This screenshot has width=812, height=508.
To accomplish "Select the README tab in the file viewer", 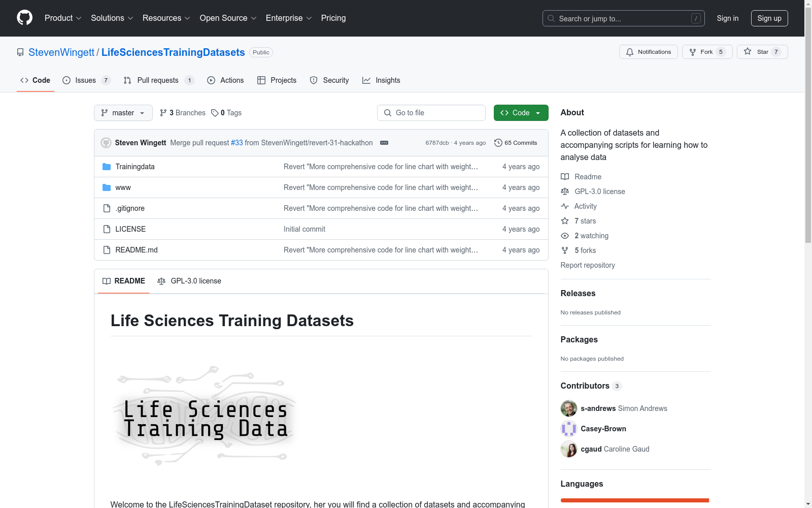I will pos(124,281).
